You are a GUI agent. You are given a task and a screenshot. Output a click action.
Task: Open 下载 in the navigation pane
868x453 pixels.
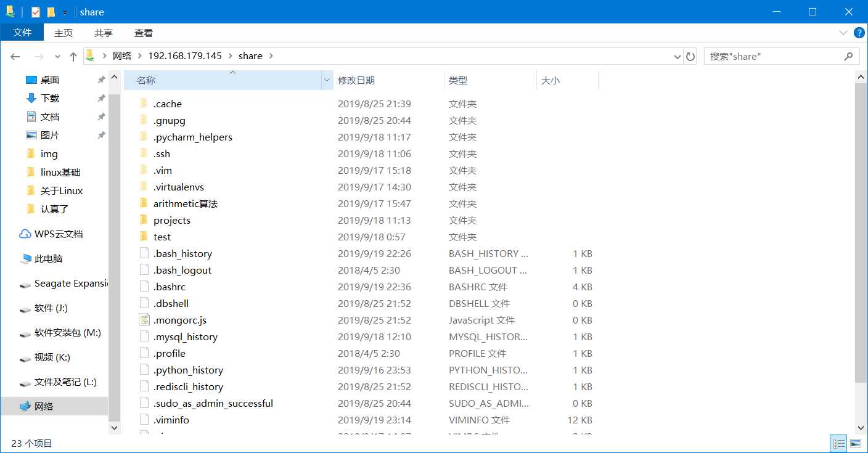click(50, 99)
